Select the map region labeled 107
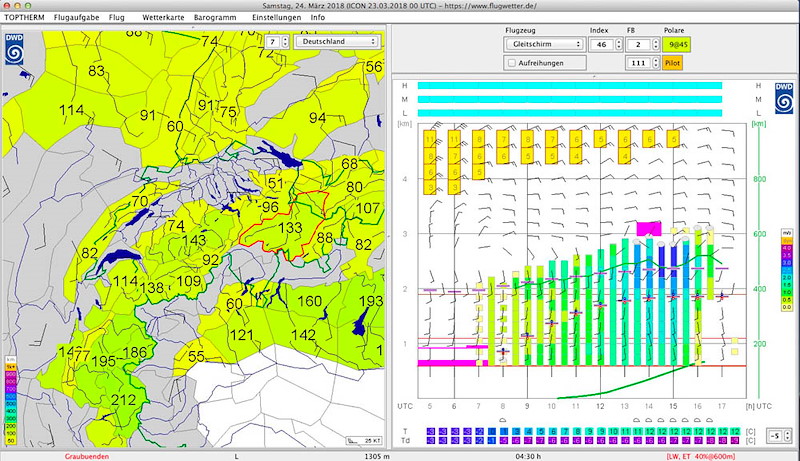800x461 pixels. click(368, 208)
